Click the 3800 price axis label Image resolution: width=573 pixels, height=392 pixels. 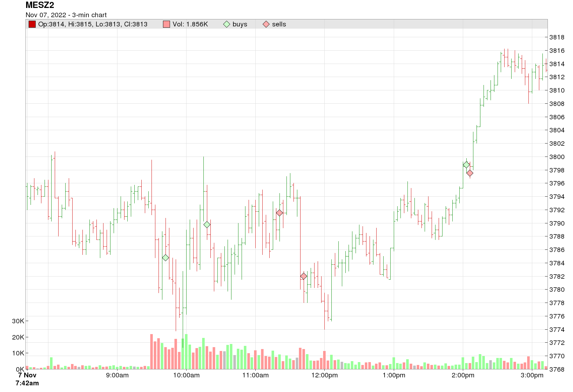pyautogui.click(x=557, y=157)
